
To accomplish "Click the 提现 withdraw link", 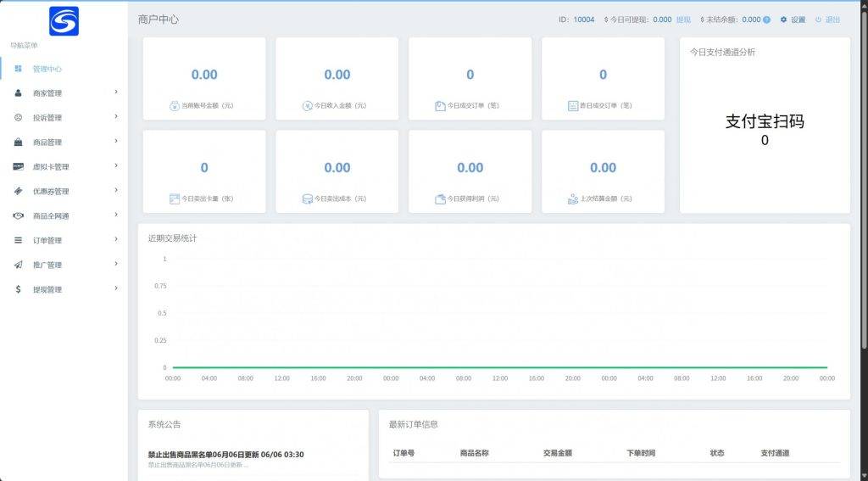I will [683, 20].
